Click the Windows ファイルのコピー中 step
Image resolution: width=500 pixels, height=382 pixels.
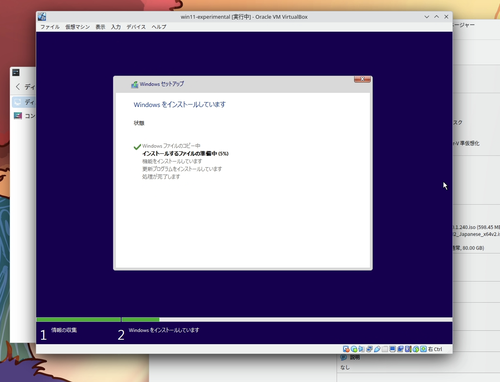tap(171, 146)
